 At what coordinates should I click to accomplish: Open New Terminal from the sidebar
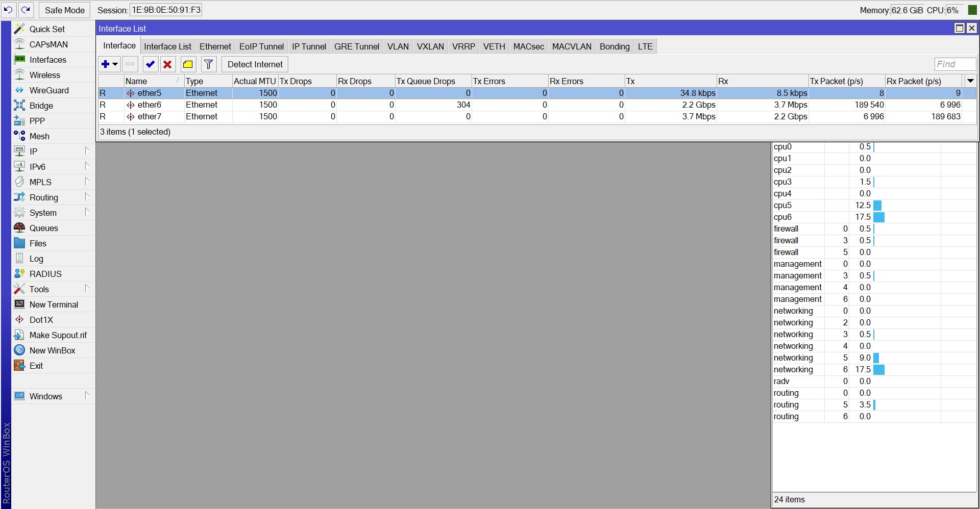[53, 304]
